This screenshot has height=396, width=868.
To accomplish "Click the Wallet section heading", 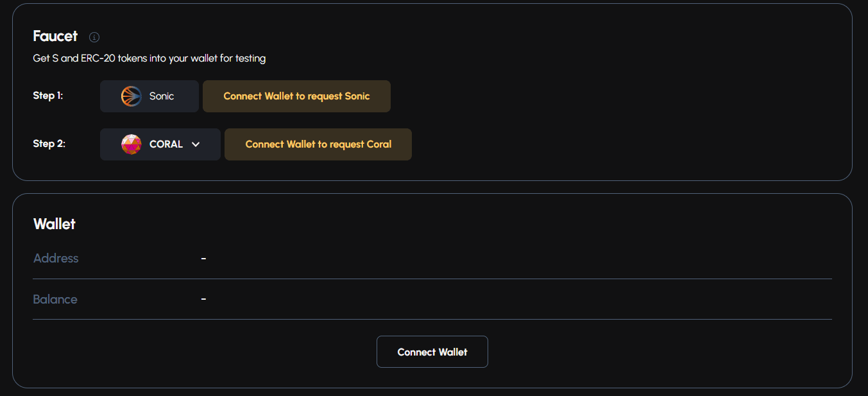I will (x=55, y=224).
